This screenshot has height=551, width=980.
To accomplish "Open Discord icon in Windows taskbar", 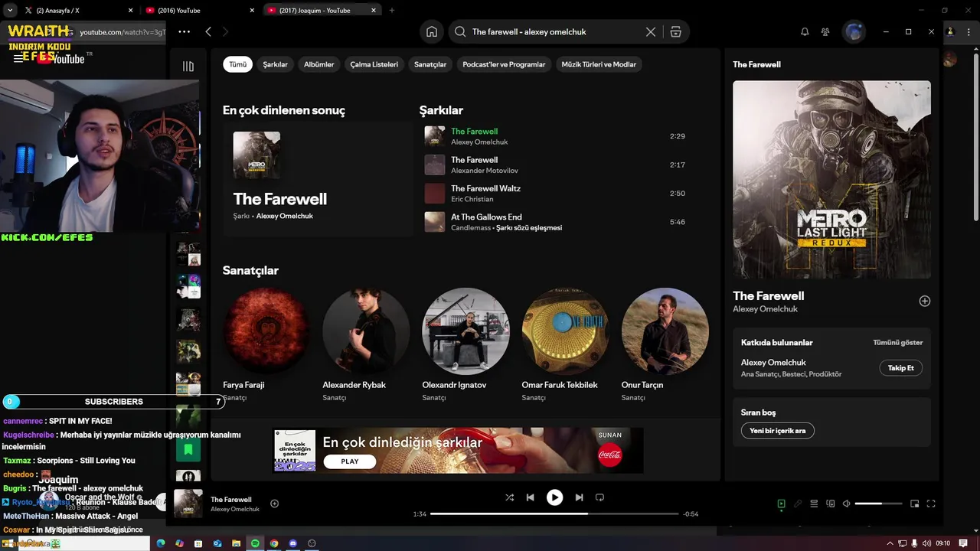I will coord(293,543).
